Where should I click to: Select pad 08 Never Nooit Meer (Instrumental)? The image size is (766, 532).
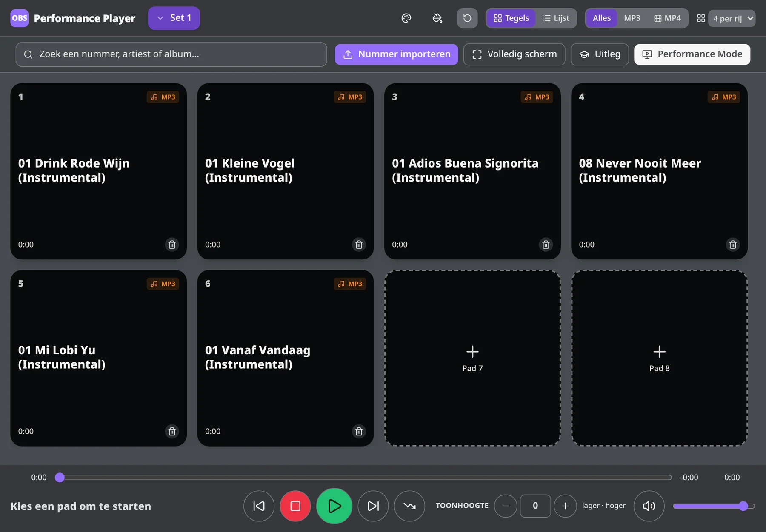(x=659, y=171)
